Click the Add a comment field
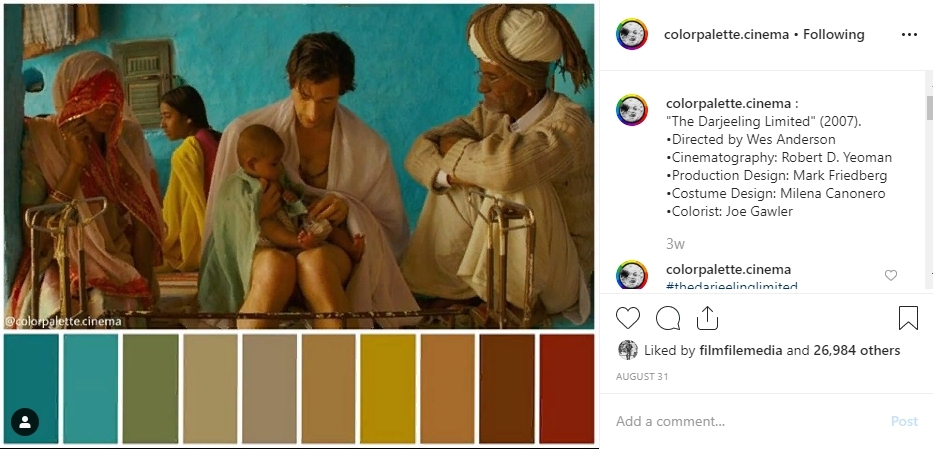Image resolution: width=933 pixels, height=449 pixels. (x=750, y=421)
